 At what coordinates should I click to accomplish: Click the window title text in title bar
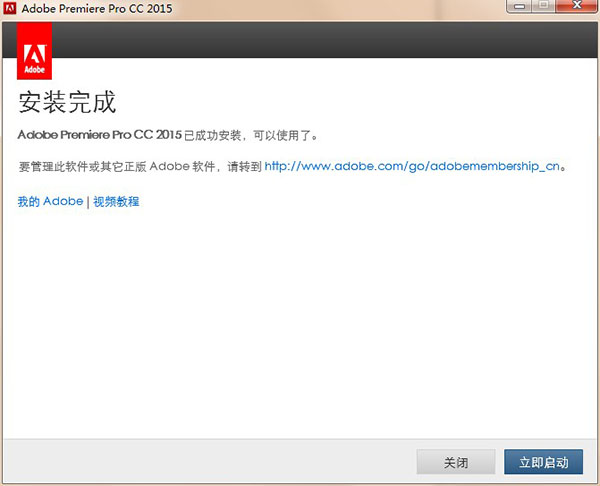[98, 9]
